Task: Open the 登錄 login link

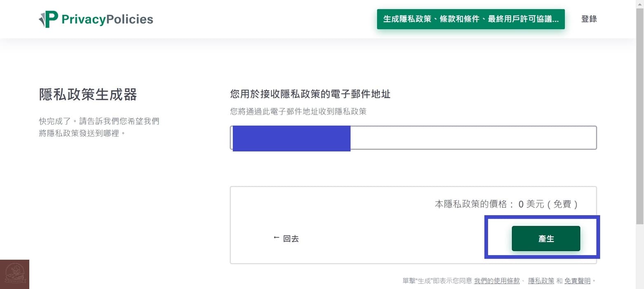Action: 589,19
